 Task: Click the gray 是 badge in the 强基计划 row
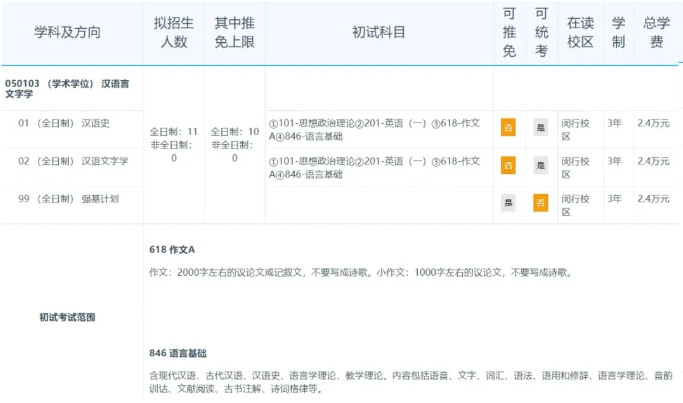[x=508, y=203]
